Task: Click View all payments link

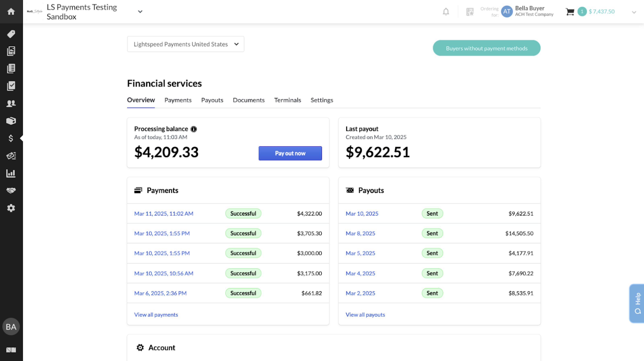Action: [156, 314]
